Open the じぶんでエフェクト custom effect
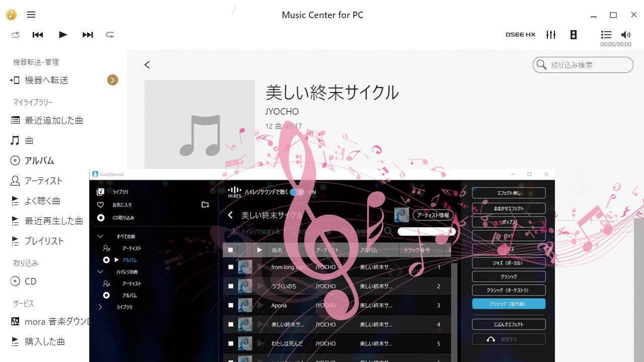The width and height of the screenshot is (644, 362). coord(509,324)
